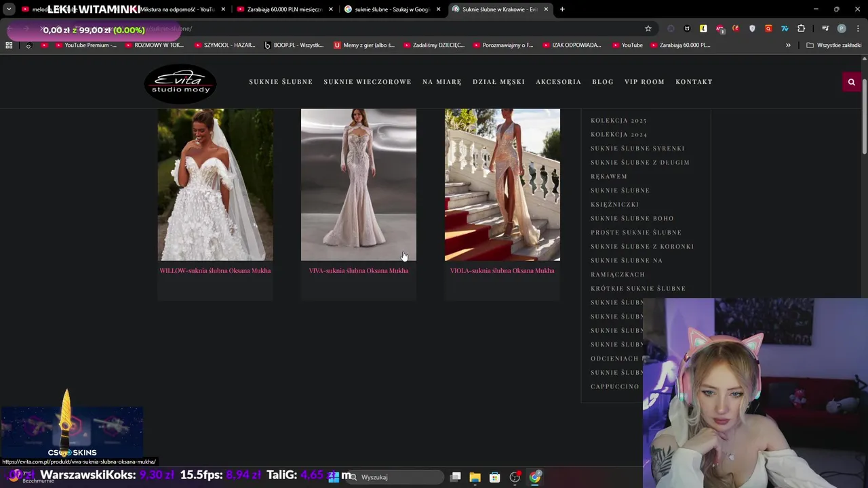Open the Evita studio mody logo

click(x=180, y=84)
